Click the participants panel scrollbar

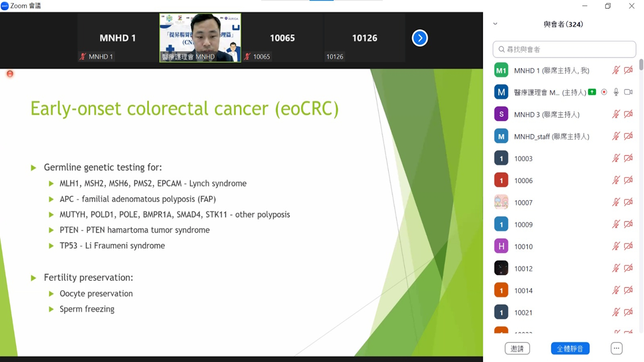[641, 64]
